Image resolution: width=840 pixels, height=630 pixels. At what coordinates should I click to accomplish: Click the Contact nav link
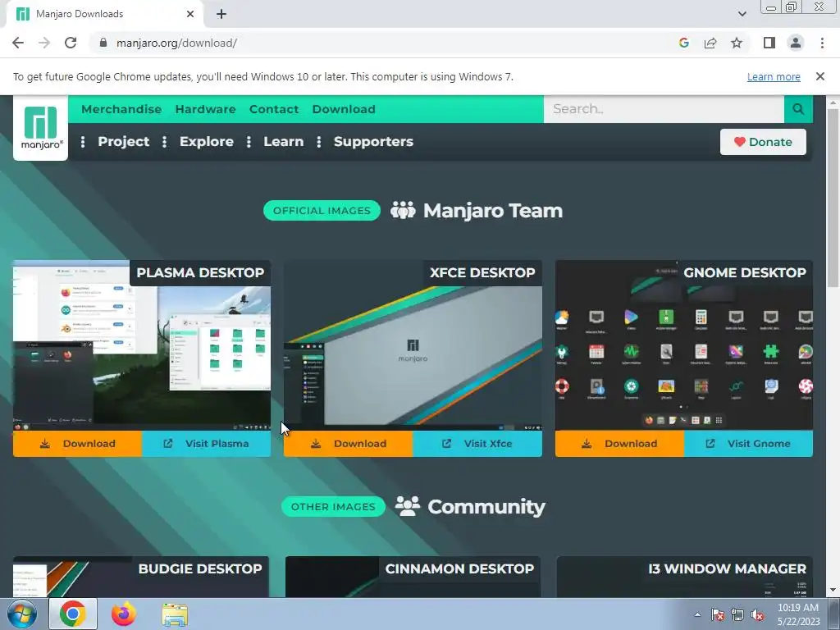click(274, 109)
